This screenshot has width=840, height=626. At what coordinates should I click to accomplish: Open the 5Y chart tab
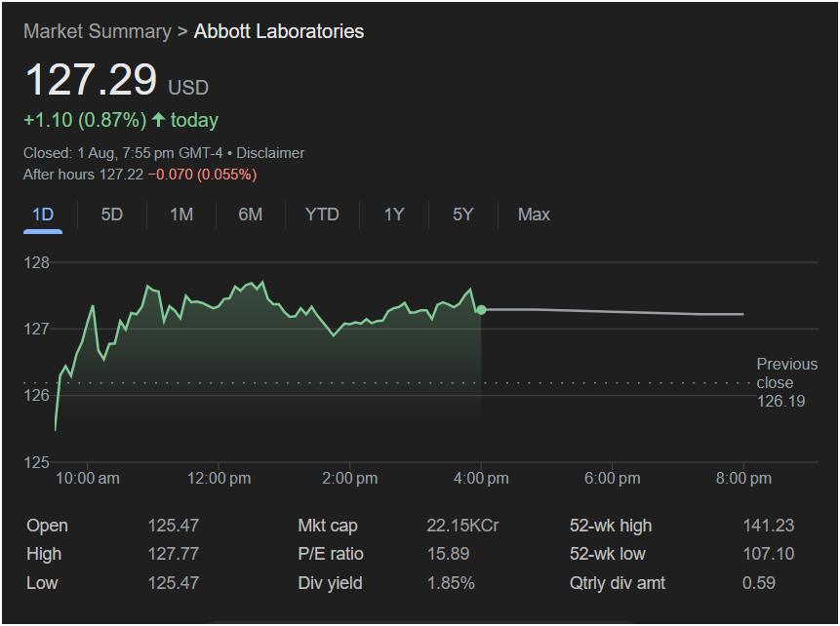click(462, 215)
